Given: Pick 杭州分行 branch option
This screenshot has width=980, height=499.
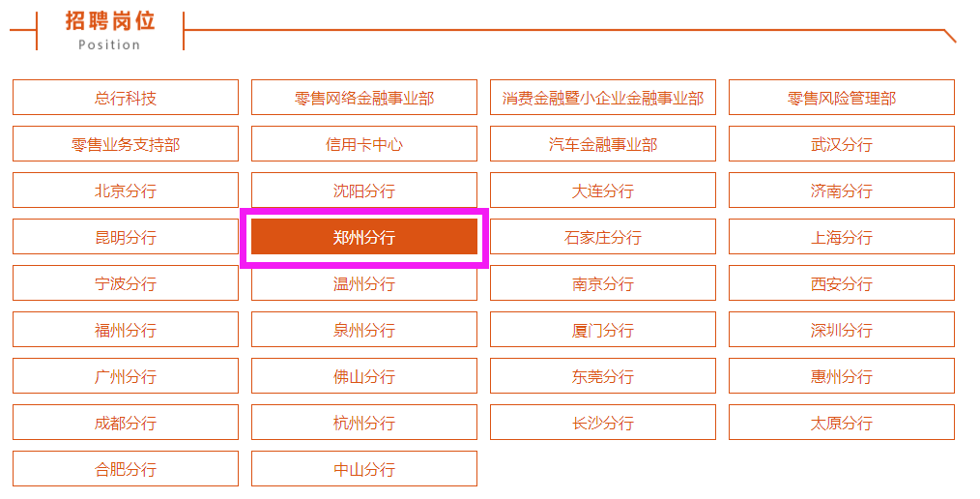Looking at the screenshot, I should tap(364, 422).
